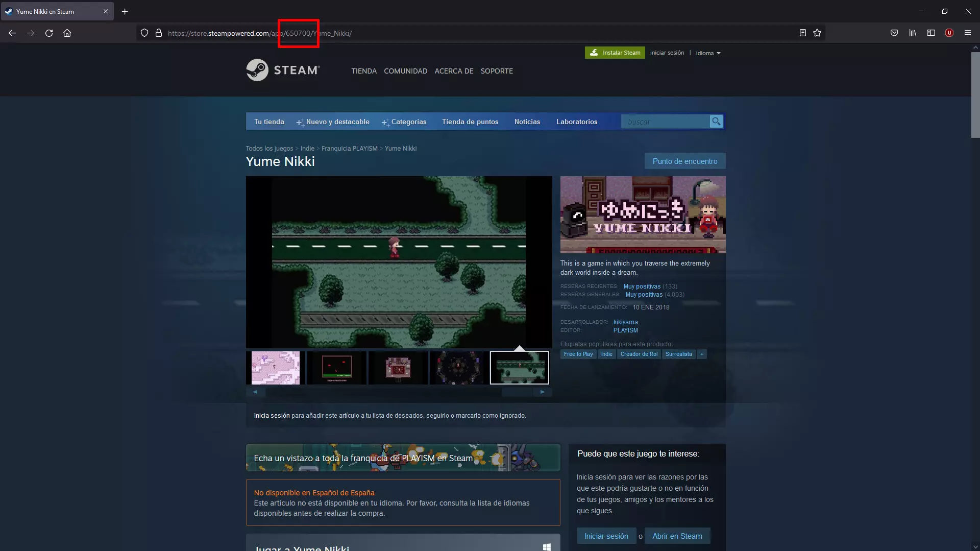Viewport: 980px width, 551px height.
Task: Click the Indie tag
Action: point(607,354)
